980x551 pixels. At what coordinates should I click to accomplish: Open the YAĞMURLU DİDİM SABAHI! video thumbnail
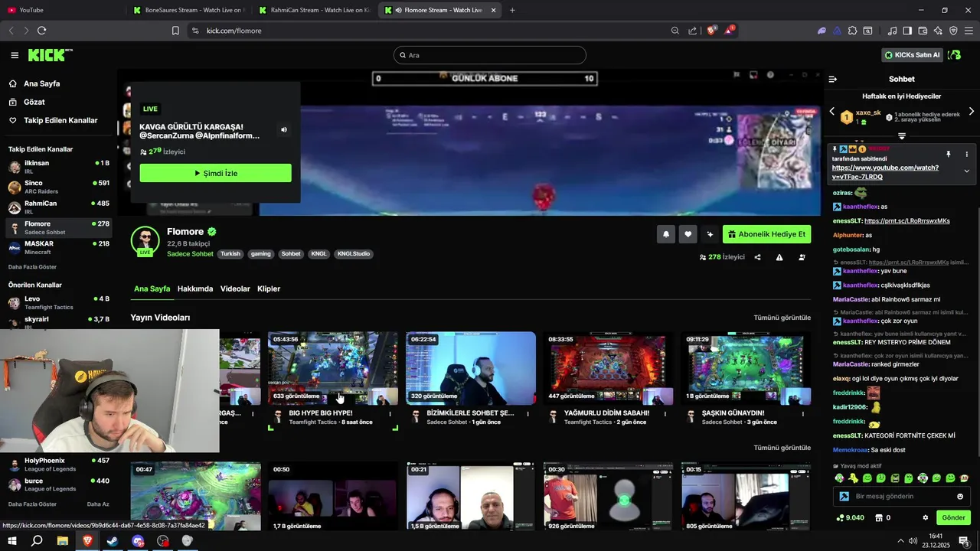click(x=609, y=368)
